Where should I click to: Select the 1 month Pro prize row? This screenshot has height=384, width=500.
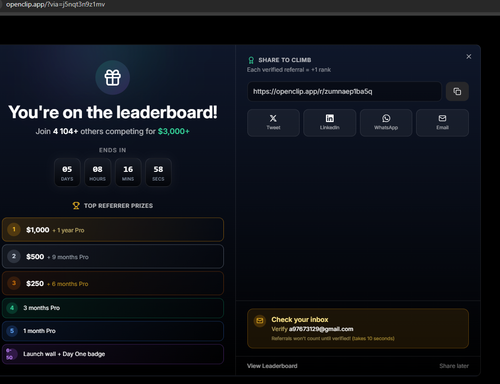(113, 331)
